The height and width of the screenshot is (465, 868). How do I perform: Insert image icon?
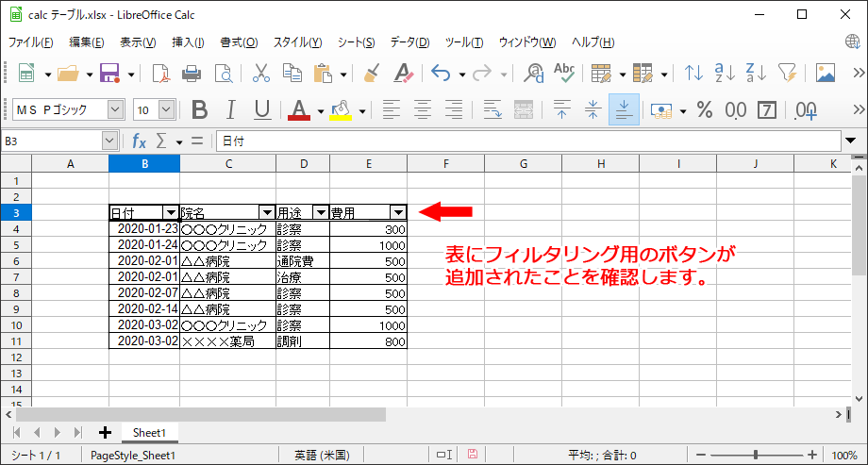(x=826, y=73)
